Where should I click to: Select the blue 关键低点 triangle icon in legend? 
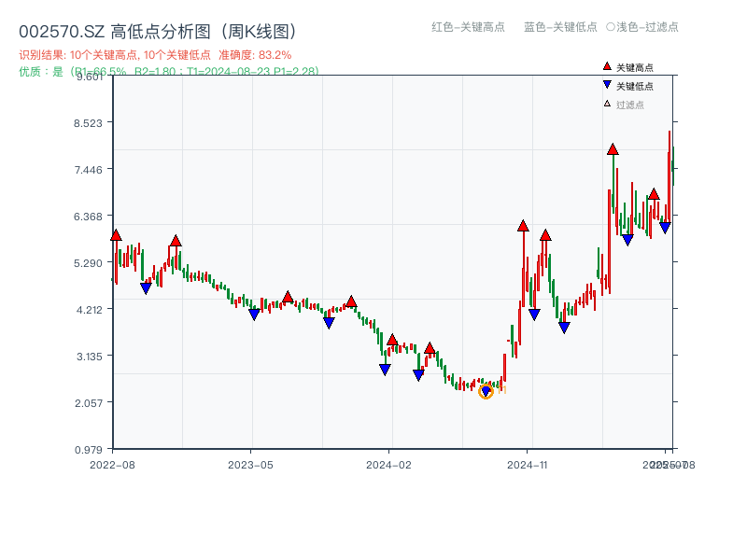607,84
